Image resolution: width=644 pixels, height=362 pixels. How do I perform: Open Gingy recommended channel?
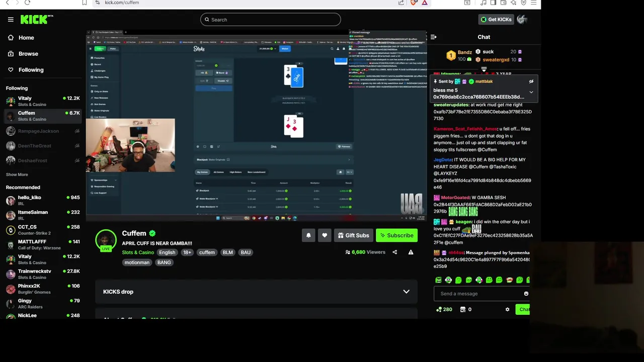[43, 303]
